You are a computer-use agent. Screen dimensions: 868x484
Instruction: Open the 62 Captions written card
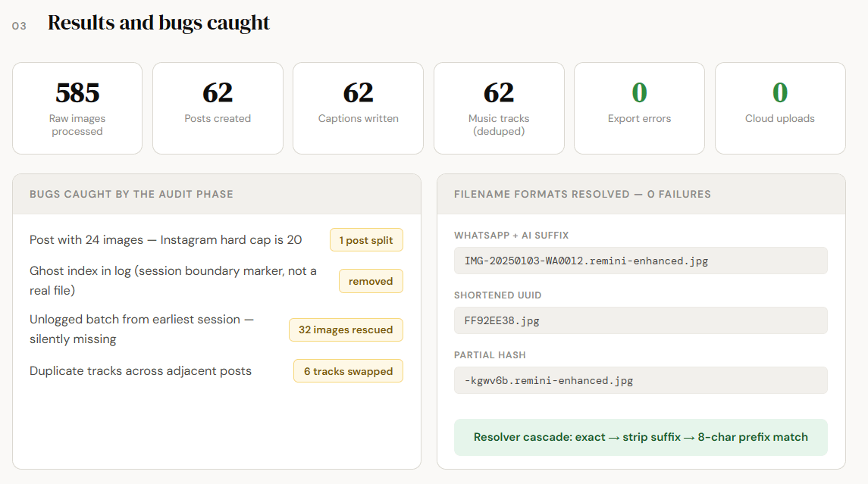358,108
